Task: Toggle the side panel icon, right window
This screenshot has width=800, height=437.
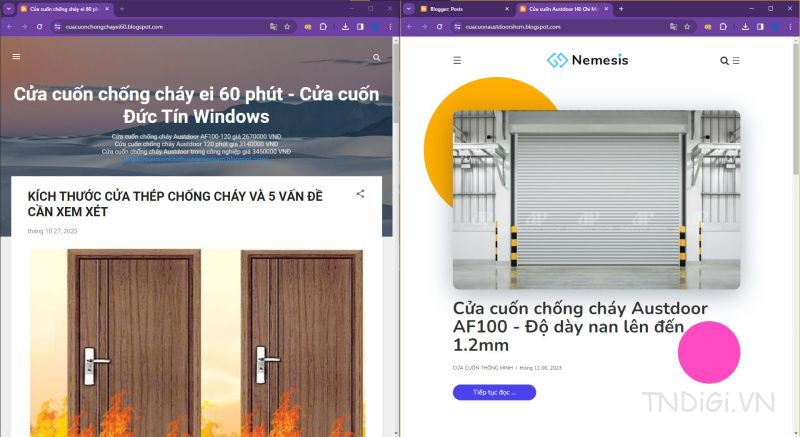Action: [x=760, y=27]
